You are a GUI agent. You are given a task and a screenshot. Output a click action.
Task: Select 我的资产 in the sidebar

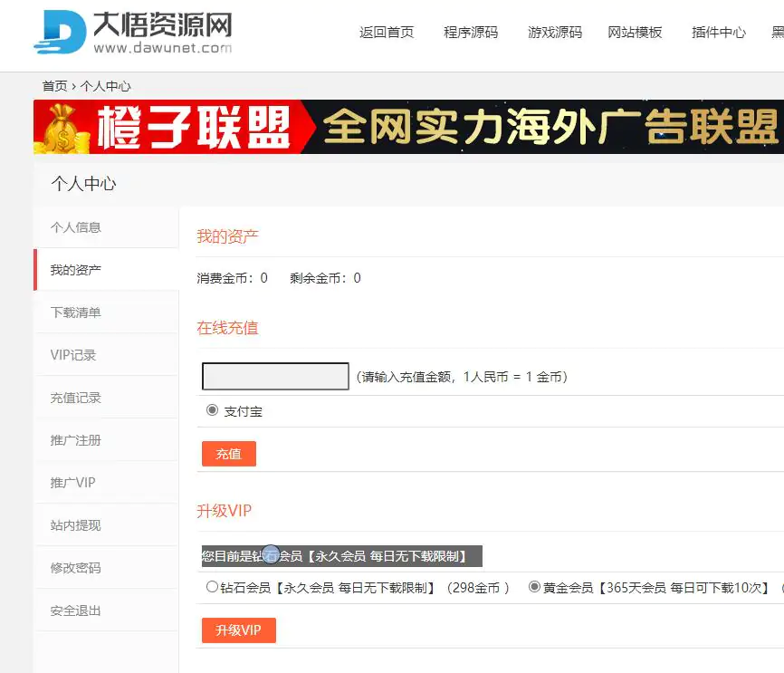106,270
